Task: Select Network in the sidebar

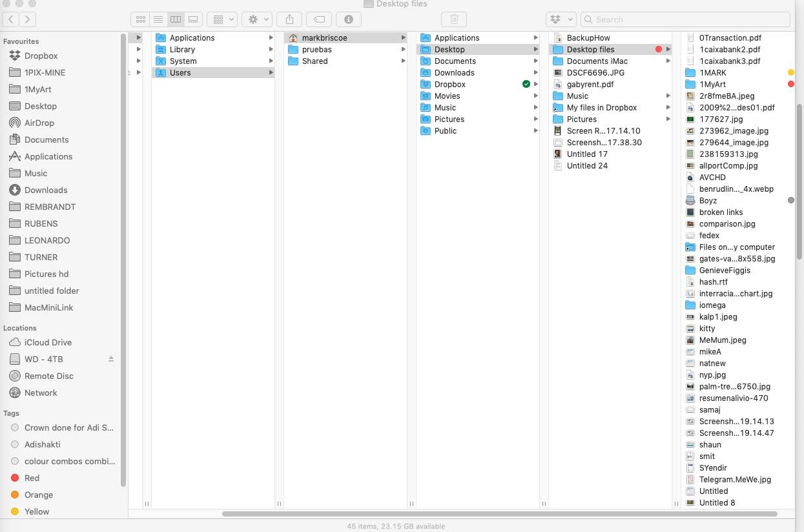Action: click(x=41, y=393)
